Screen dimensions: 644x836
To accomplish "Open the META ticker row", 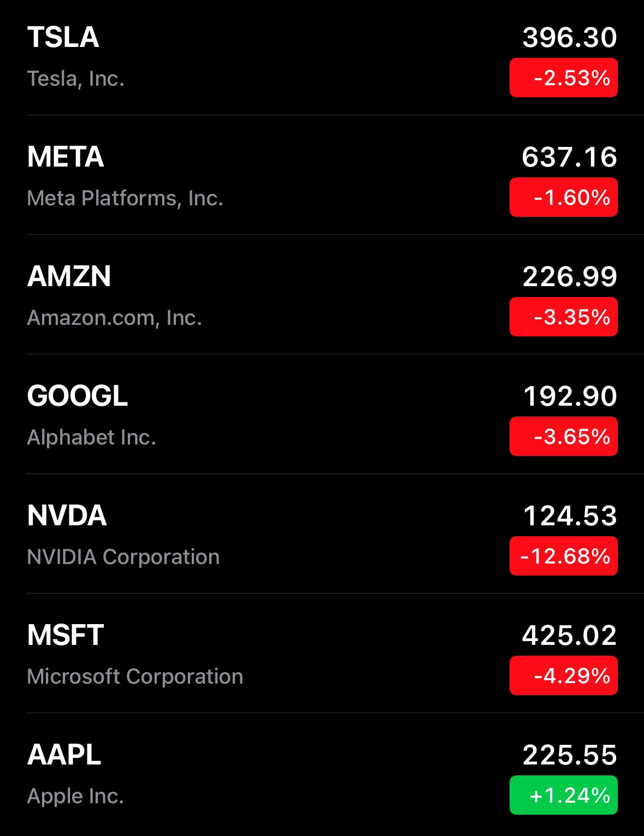I will [66, 157].
